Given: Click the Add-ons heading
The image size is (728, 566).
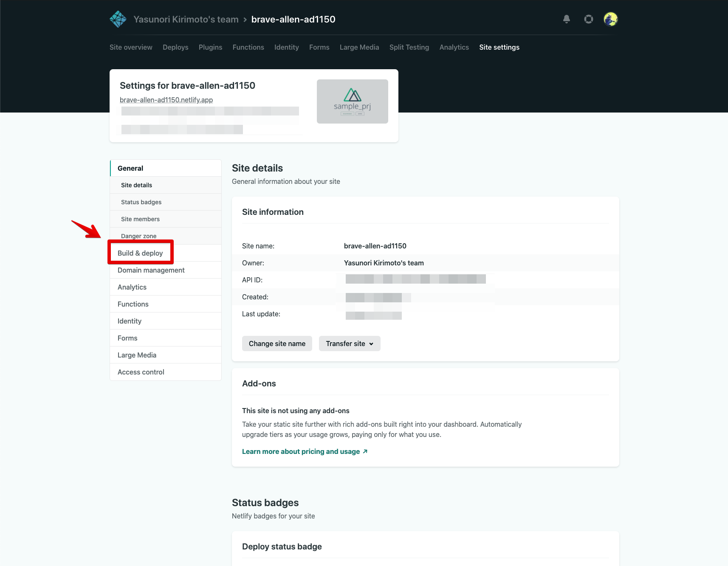Looking at the screenshot, I should (259, 383).
